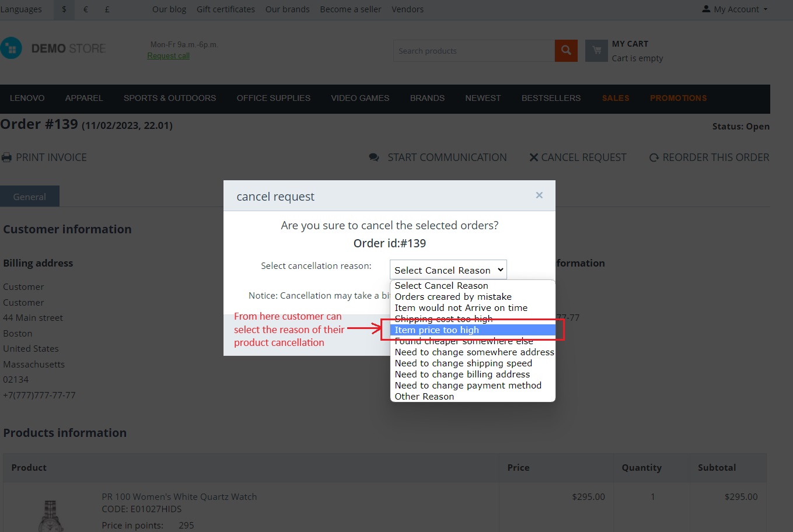Viewport: 793px width, 532px height.
Task: Select 'Item price too high' reason
Action: click(x=473, y=330)
